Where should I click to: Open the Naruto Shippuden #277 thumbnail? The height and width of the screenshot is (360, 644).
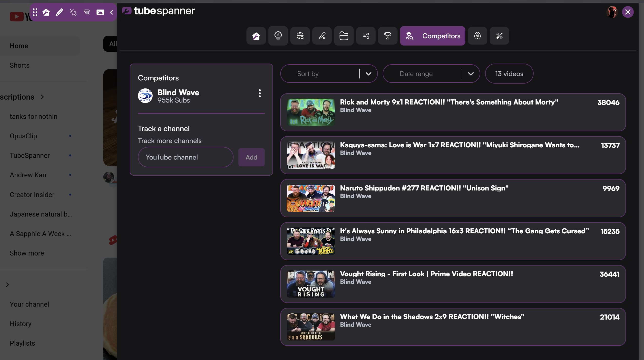311,198
